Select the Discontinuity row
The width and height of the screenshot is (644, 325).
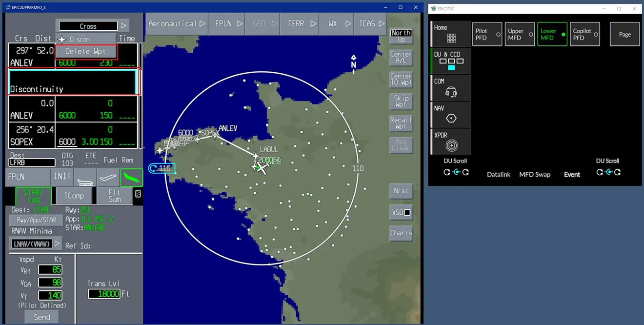73,81
